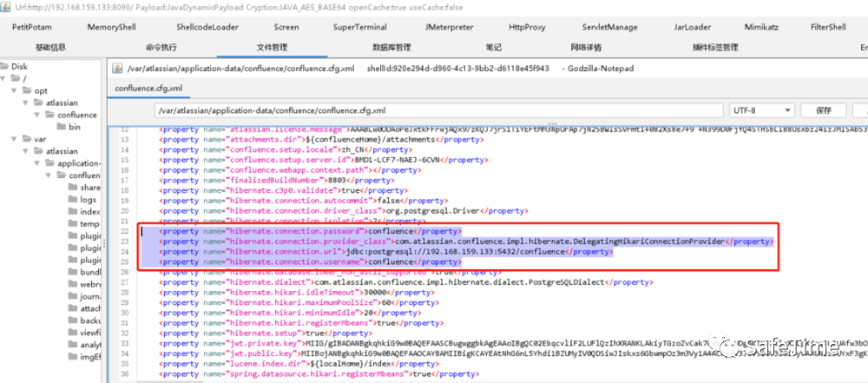This screenshot has height=383, width=868.
Task: Open the 数据库管理 tab
Action: click(x=391, y=48)
